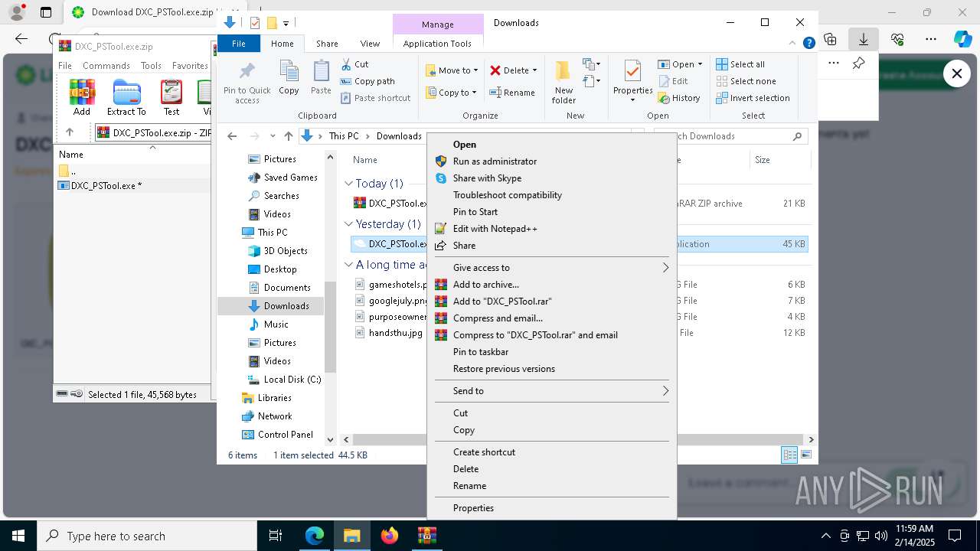
Task: Click the browser Downloads toolbar icon
Action: point(863,39)
